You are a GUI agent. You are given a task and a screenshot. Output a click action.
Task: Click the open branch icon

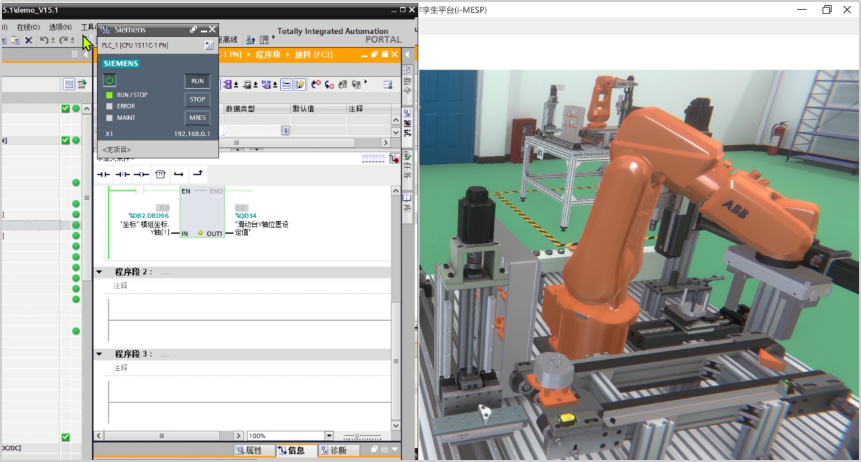coord(178,173)
